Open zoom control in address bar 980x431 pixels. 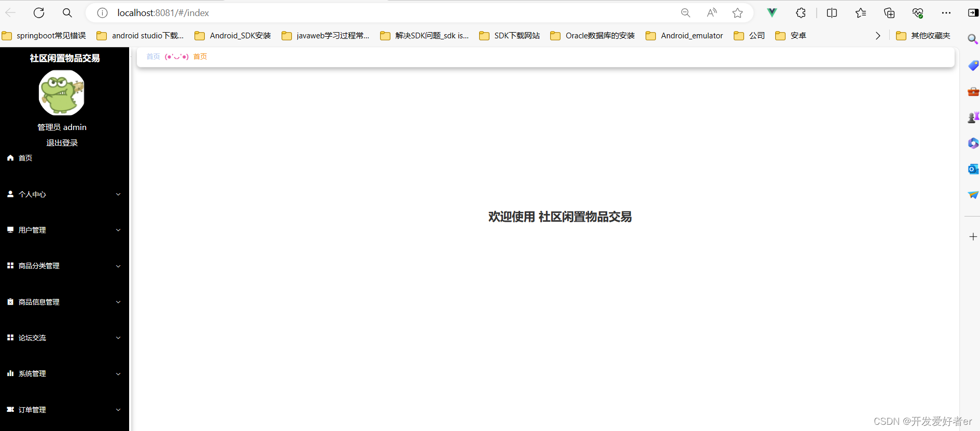tap(685, 13)
